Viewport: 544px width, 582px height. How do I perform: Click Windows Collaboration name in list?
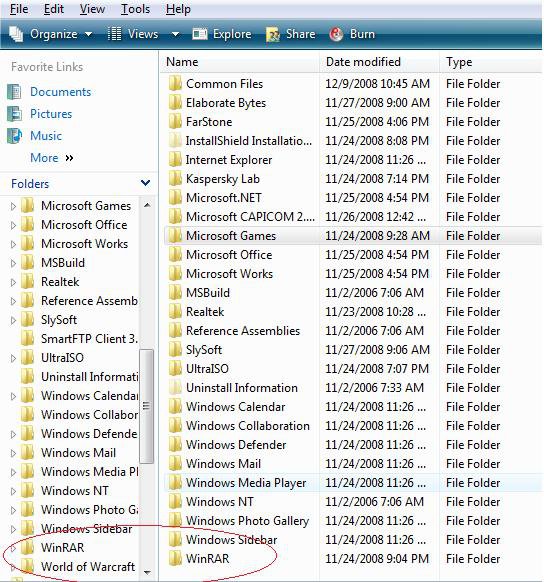coord(248,426)
